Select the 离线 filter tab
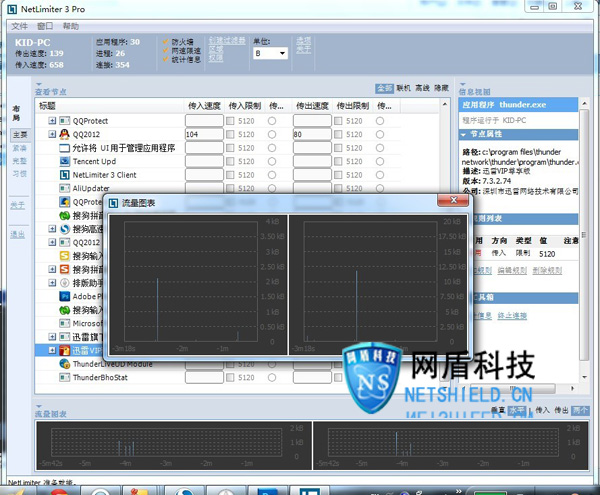600x495 pixels. click(422, 88)
